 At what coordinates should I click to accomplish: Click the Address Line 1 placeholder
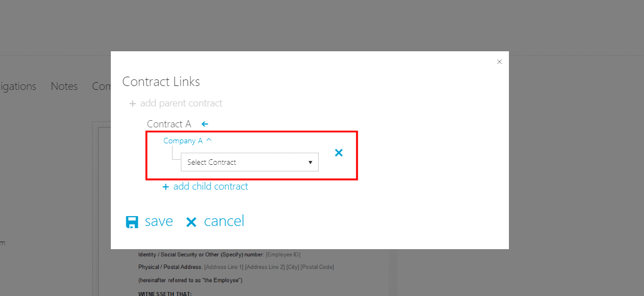pyautogui.click(x=223, y=267)
